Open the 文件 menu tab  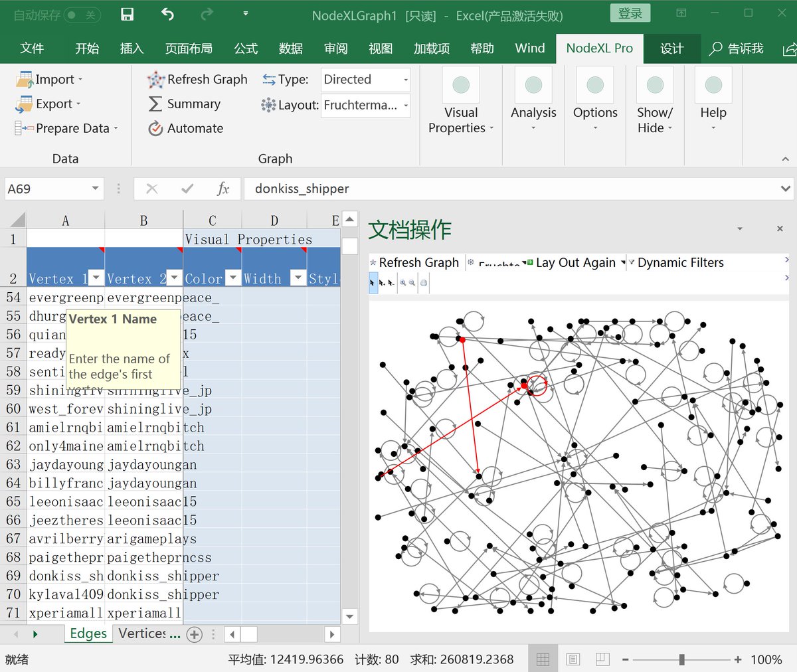(32, 48)
